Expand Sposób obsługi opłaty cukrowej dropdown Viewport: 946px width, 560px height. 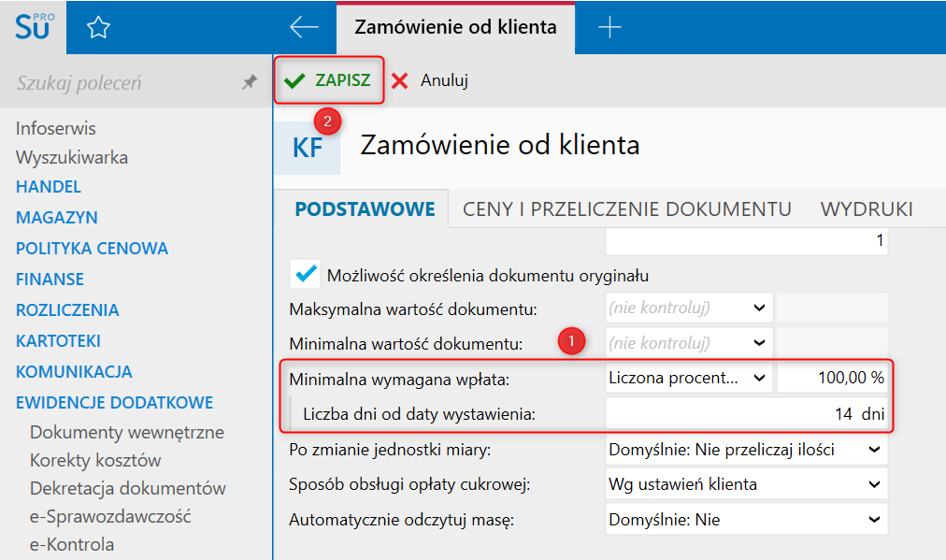[874, 484]
